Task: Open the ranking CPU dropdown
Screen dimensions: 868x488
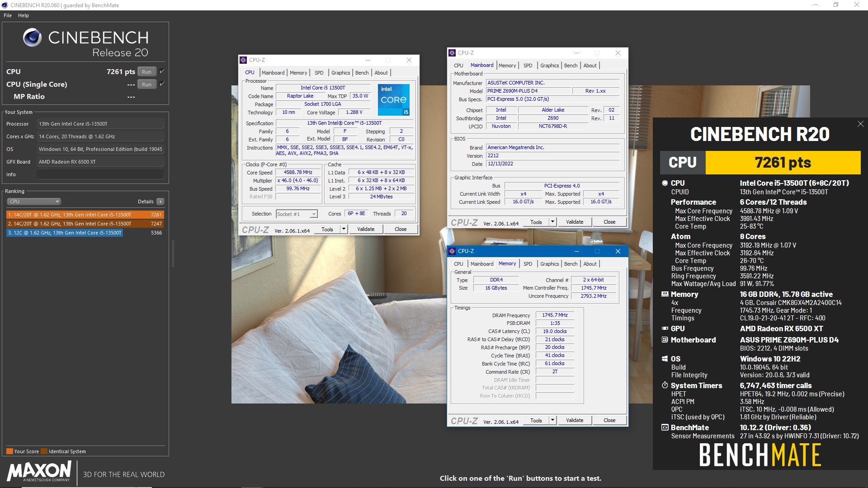Action: point(34,202)
